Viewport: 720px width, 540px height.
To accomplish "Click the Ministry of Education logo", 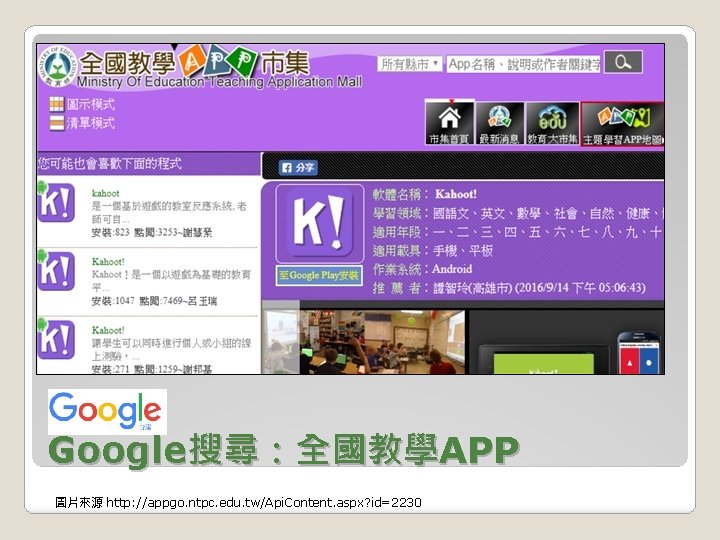I will click(x=58, y=66).
